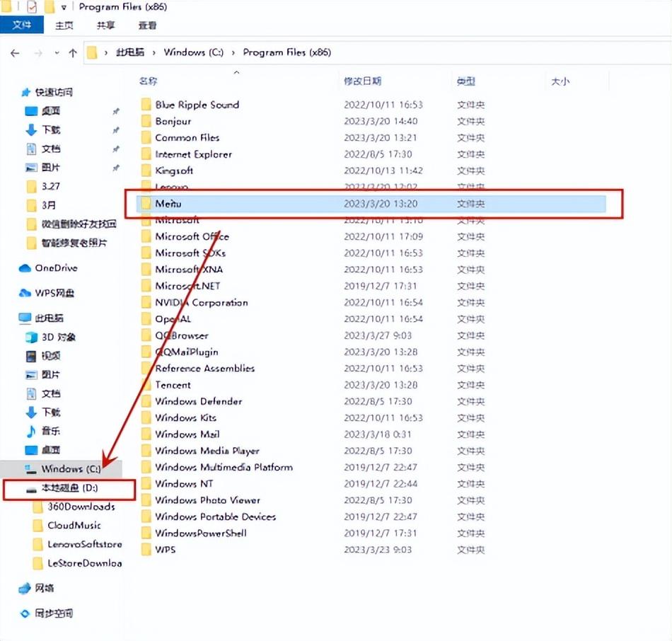Screen dimensions: 672x641
Task: Select the Common Files folder icon
Action: [x=146, y=138]
